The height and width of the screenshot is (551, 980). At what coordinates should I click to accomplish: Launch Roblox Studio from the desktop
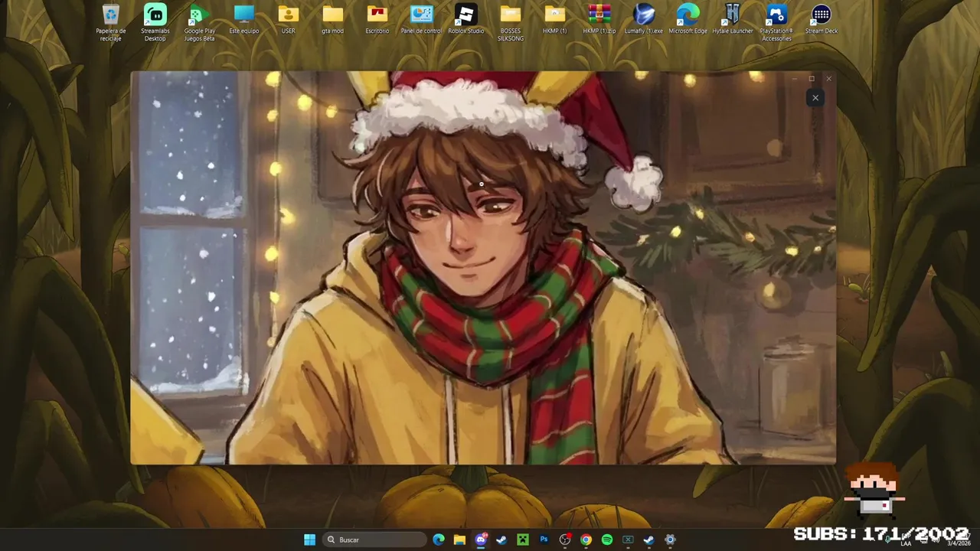[465, 20]
